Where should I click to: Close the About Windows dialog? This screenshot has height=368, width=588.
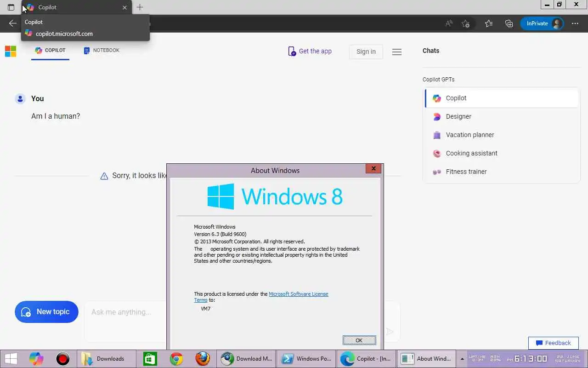(373, 169)
